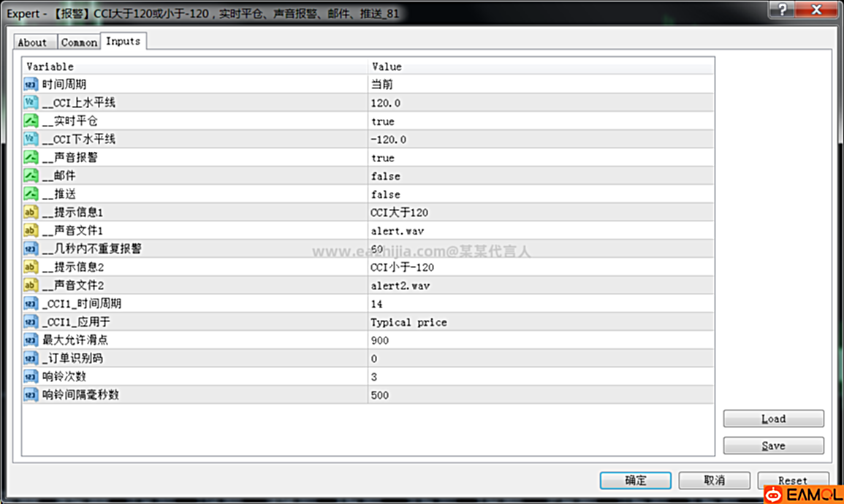Select the CCI大于120 message value
This screenshot has height=504, width=844.
point(399,213)
